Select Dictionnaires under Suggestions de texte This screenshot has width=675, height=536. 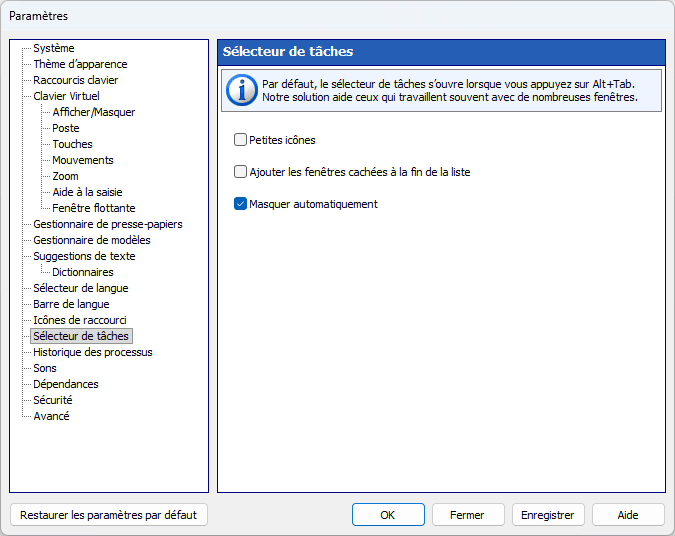pos(83,272)
